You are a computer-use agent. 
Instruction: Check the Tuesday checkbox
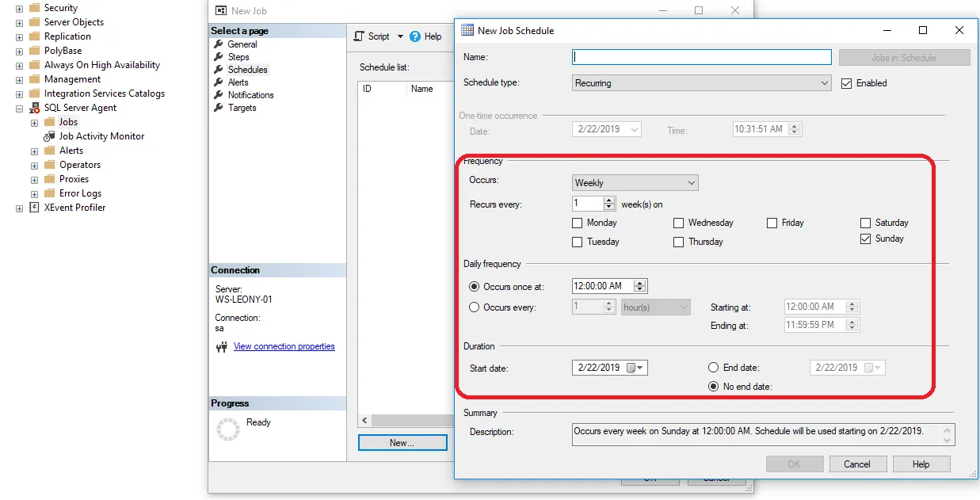click(578, 242)
